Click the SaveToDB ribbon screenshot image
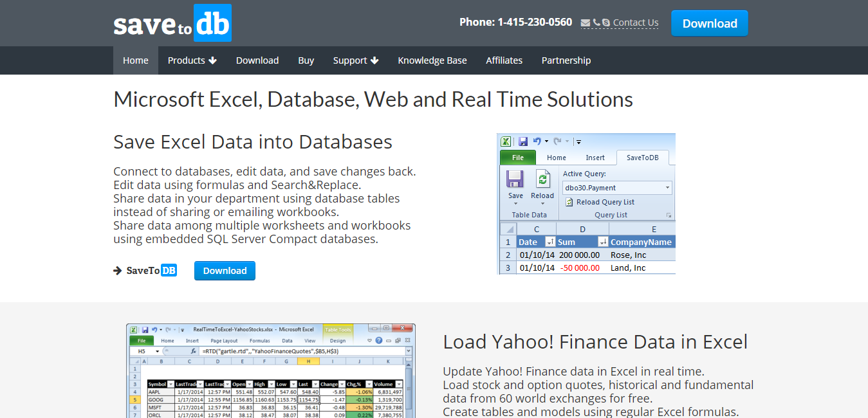This screenshot has width=868, height=418. tap(586, 204)
